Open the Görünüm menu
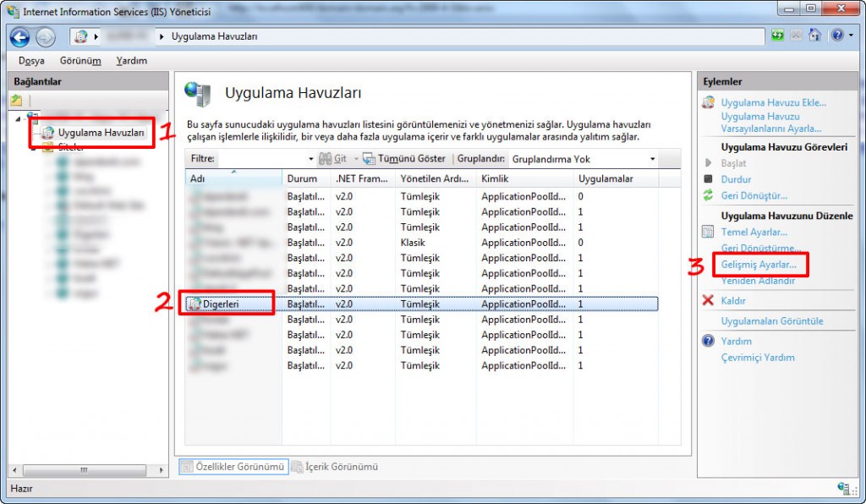The image size is (866, 504). point(80,61)
